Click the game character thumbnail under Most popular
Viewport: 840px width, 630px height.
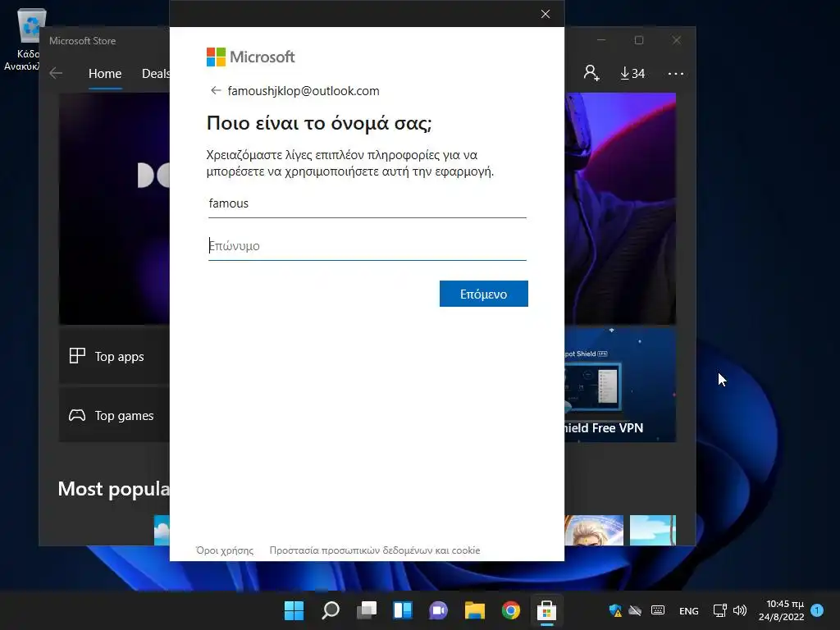click(x=594, y=531)
